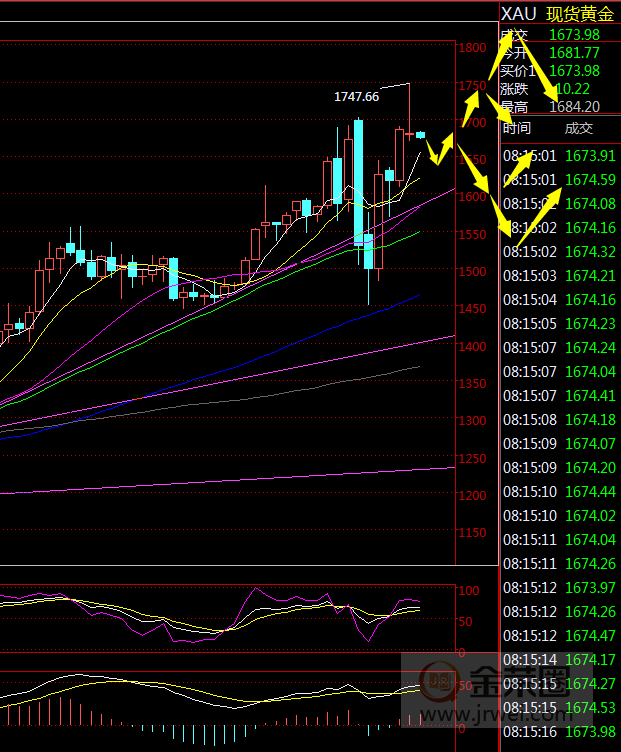Click the 时间 column header

(x=517, y=128)
